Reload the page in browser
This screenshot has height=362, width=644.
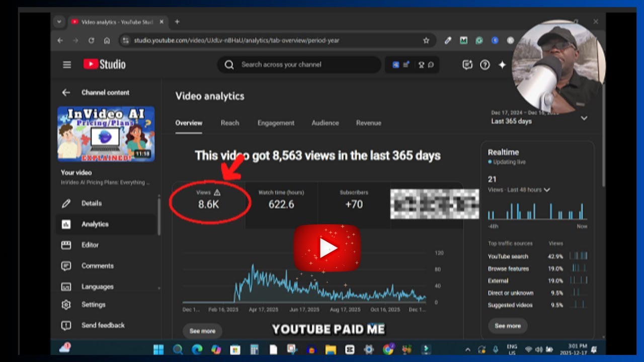coord(91,40)
